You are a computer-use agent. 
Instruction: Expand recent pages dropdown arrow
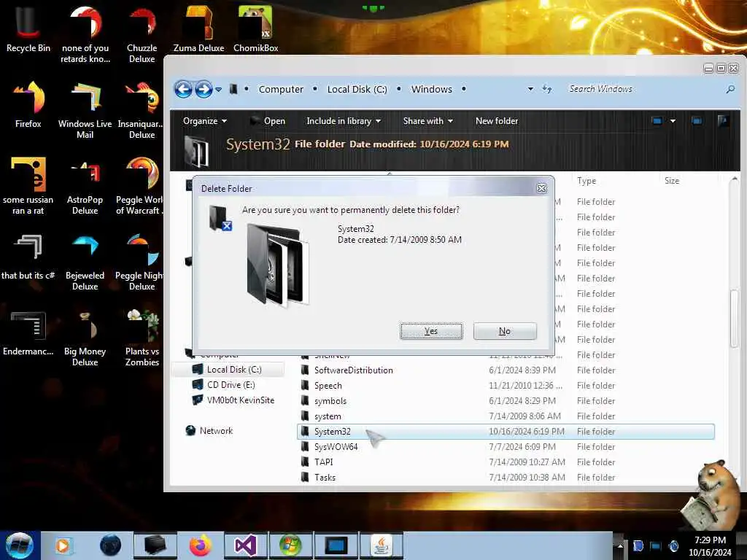pos(218,90)
